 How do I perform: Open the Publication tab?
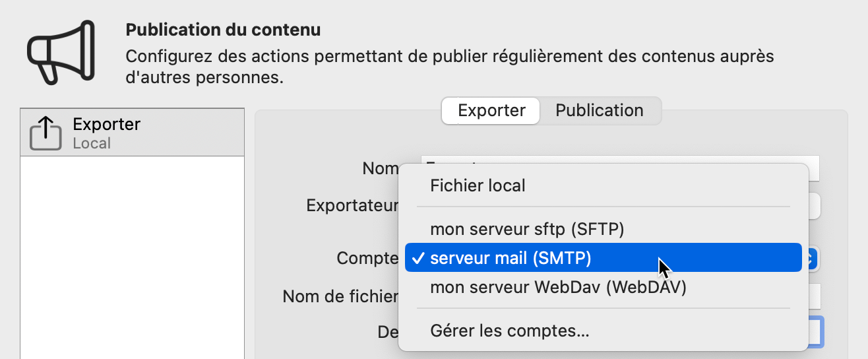coord(599,110)
